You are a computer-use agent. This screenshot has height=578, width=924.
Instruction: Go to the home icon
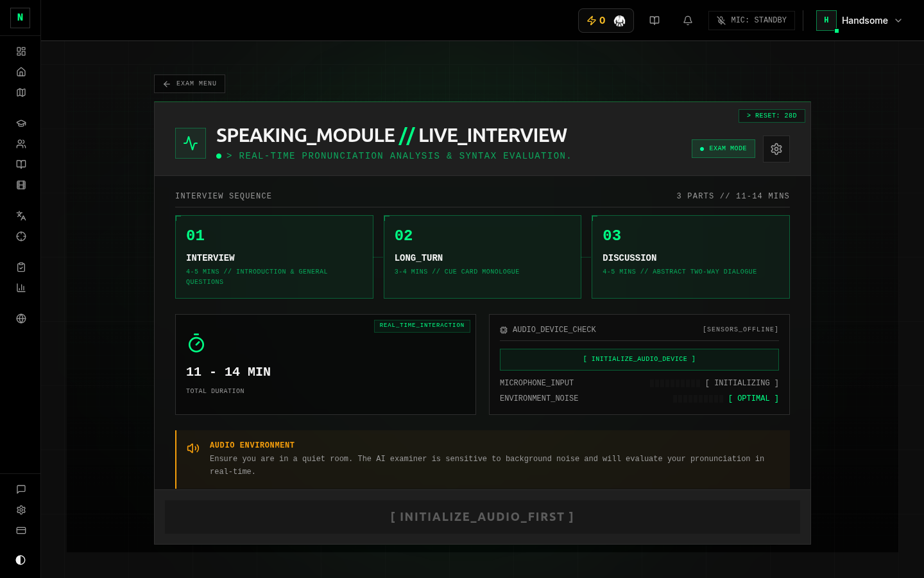21,72
